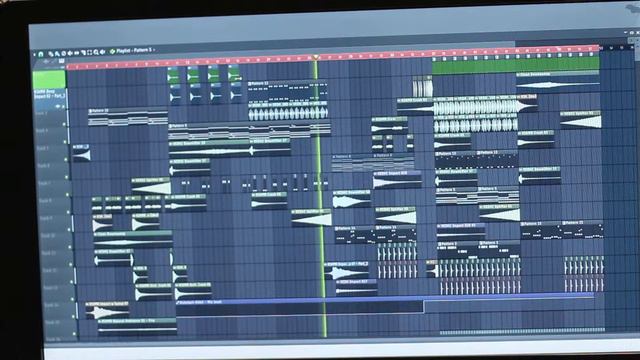Screen dimensions: 640x360
Task: Open the arrow after 'Pattern 5'
Action: point(154,50)
